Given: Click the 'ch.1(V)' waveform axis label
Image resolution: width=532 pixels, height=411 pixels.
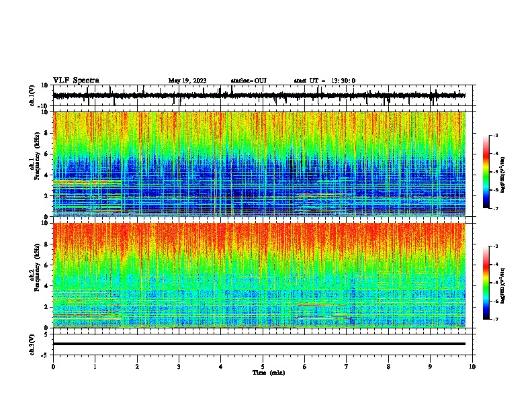Looking at the screenshot, I should (32, 95).
